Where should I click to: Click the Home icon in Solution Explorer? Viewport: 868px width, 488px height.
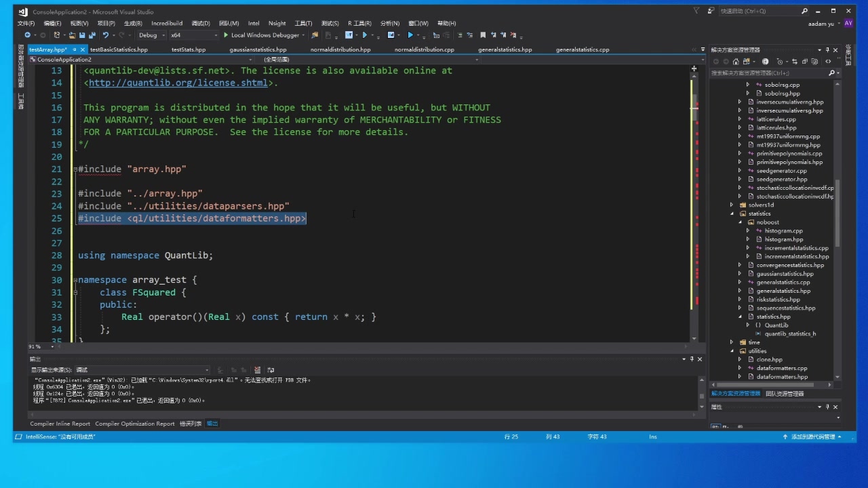pyautogui.click(x=736, y=62)
